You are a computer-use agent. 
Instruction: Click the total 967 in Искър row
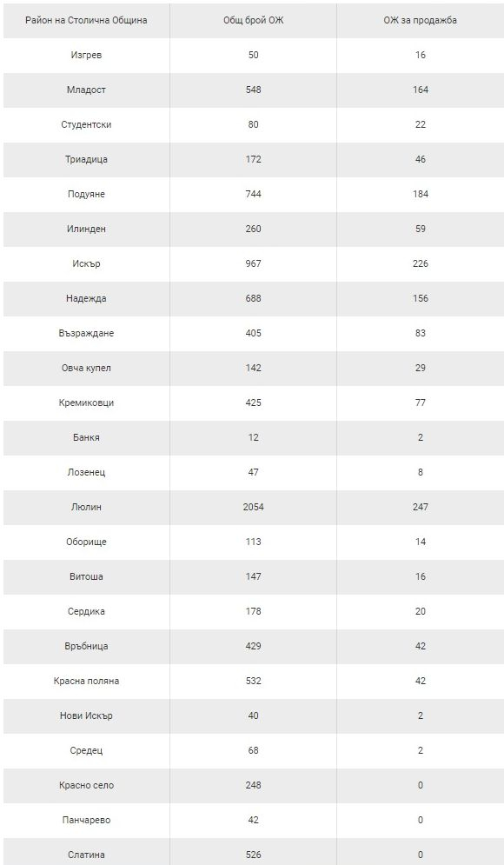click(x=253, y=263)
